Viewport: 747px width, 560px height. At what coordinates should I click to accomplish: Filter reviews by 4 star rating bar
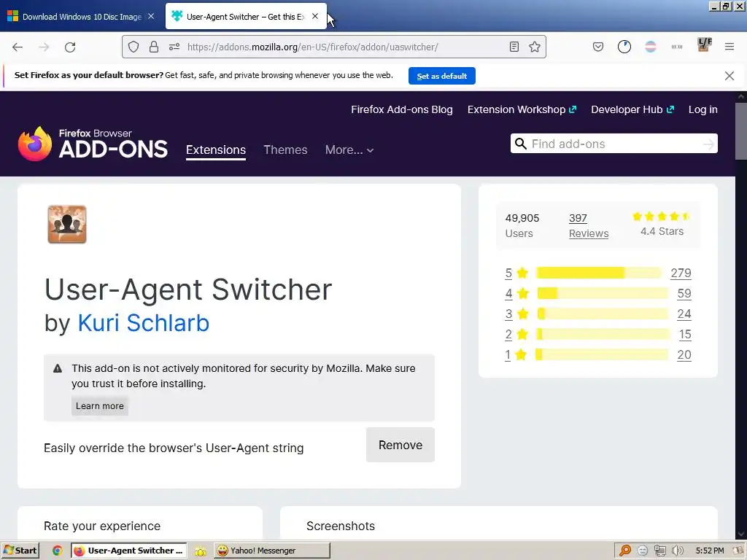(602, 293)
